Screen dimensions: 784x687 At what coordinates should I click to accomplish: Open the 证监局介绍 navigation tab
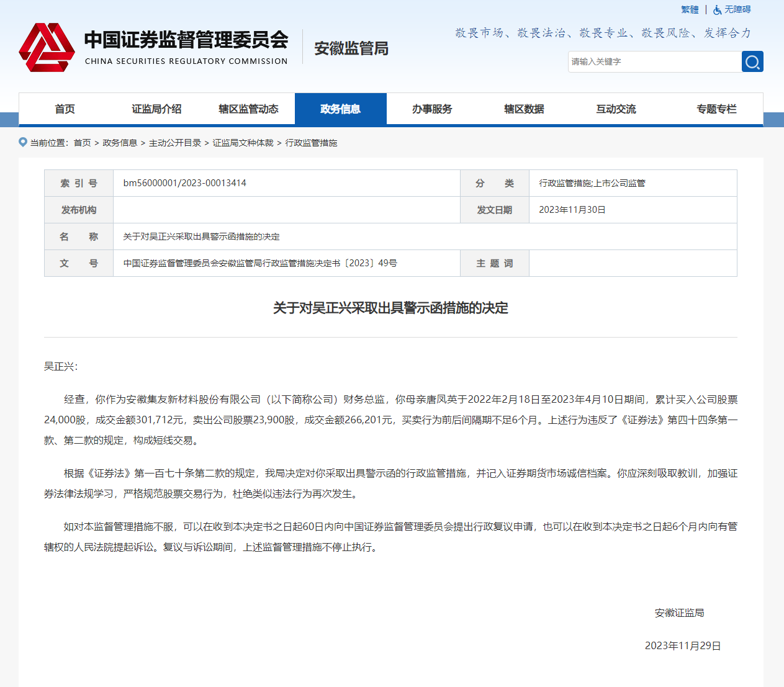[x=156, y=109]
